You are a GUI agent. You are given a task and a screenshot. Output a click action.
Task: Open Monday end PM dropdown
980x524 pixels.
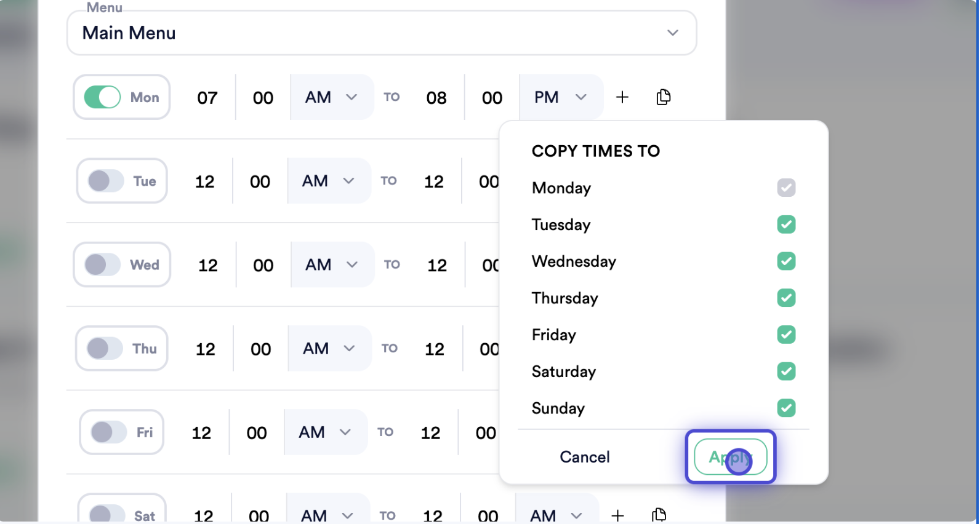[561, 97]
